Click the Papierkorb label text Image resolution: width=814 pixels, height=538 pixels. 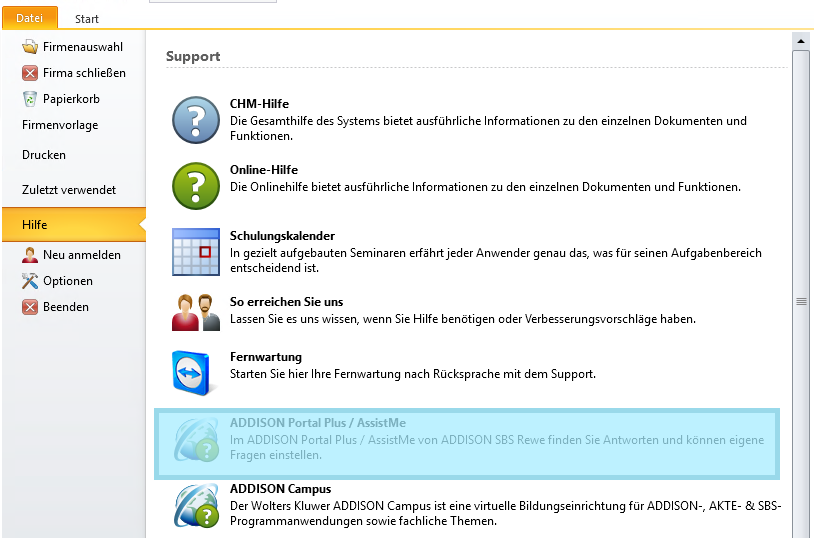pos(71,99)
